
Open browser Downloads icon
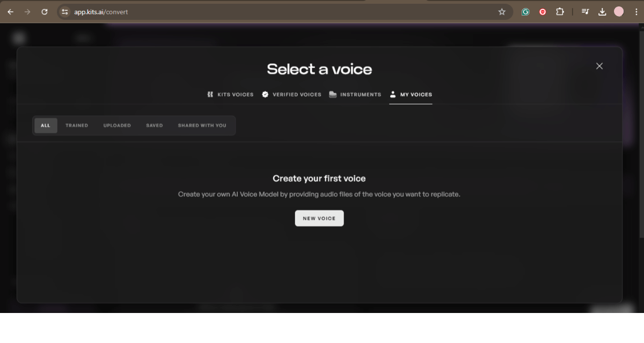pyautogui.click(x=602, y=12)
